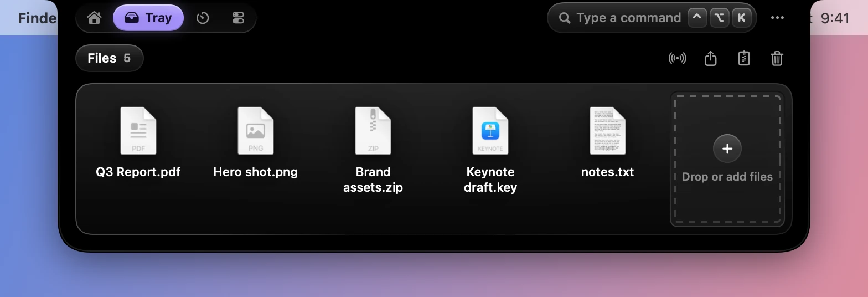Image resolution: width=868 pixels, height=297 pixels.
Task: Open the toggles settings tab icon
Action: pyautogui.click(x=238, y=18)
